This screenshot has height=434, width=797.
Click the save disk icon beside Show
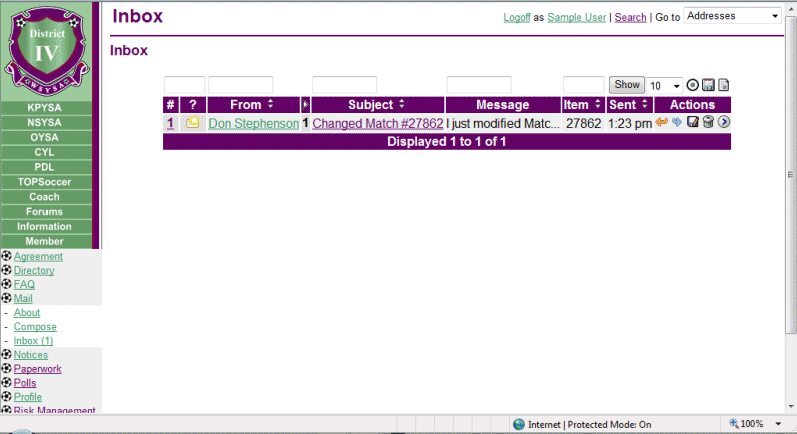coord(708,86)
